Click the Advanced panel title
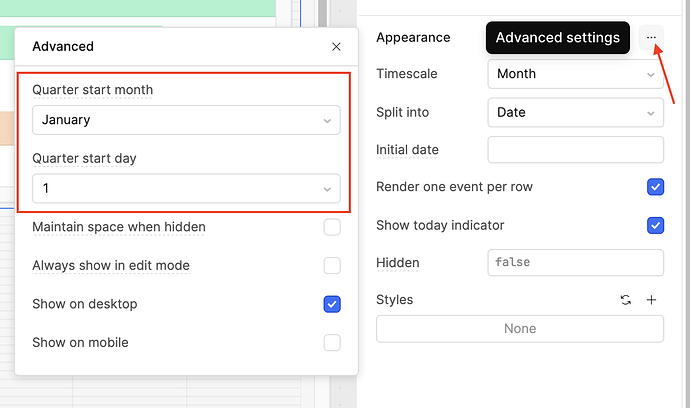The image size is (690, 408). 63,47
